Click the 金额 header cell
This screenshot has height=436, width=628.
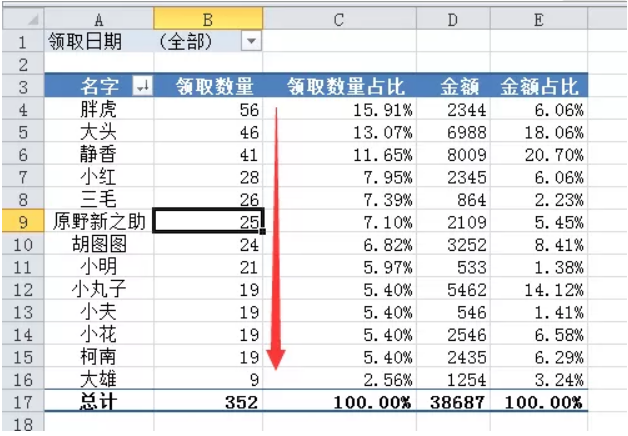pos(453,85)
